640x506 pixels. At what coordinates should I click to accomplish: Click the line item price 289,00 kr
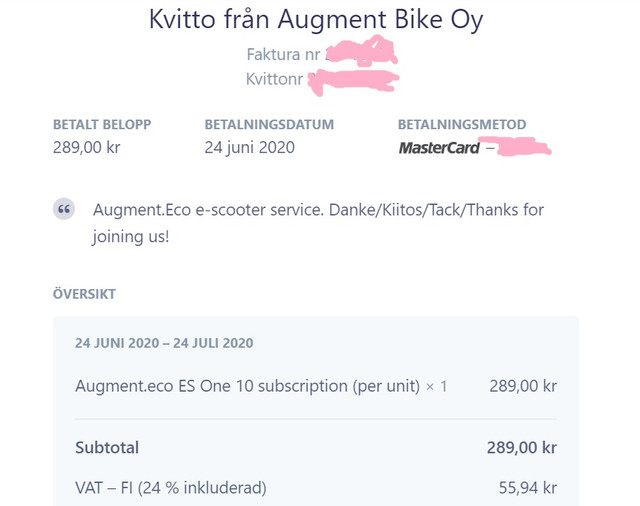coord(523,386)
